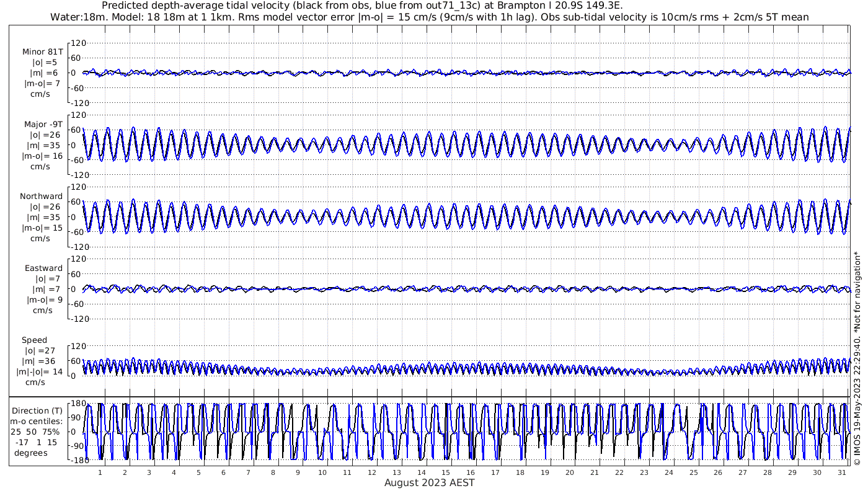This screenshot has width=868, height=496.
Task: Click the day 29 tick label
Action: pos(792,472)
